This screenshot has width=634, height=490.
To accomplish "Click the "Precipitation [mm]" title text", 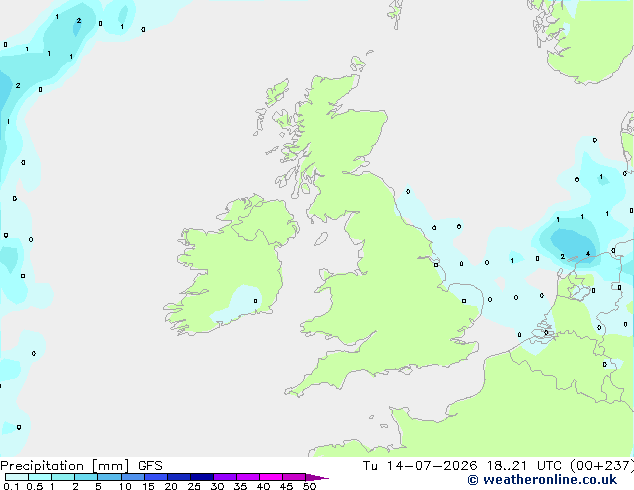I will tap(65, 466).
